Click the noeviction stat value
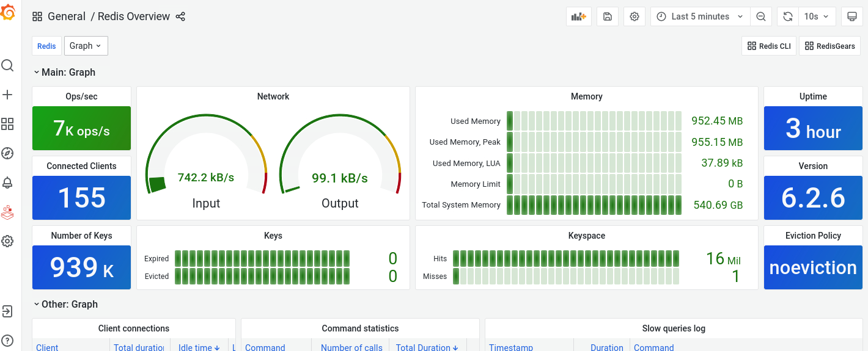The width and height of the screenshot is (868, 351). 813,267
